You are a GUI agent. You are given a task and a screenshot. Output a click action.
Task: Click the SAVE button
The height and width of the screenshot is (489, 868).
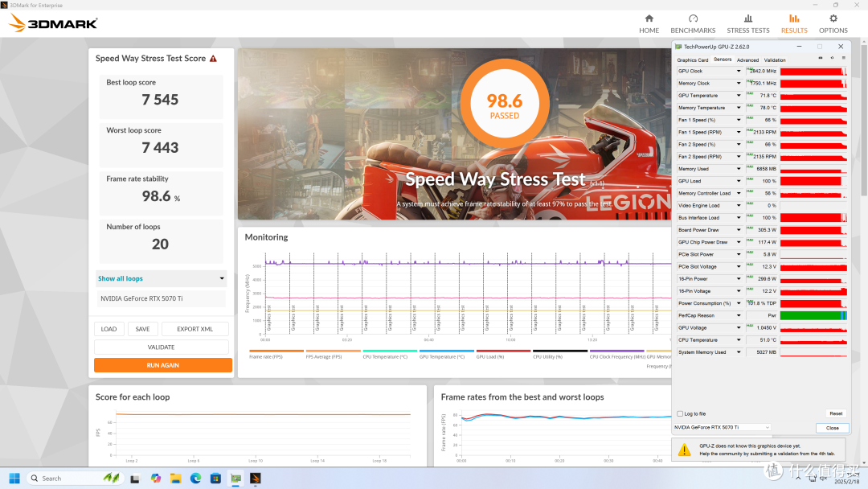142,329
